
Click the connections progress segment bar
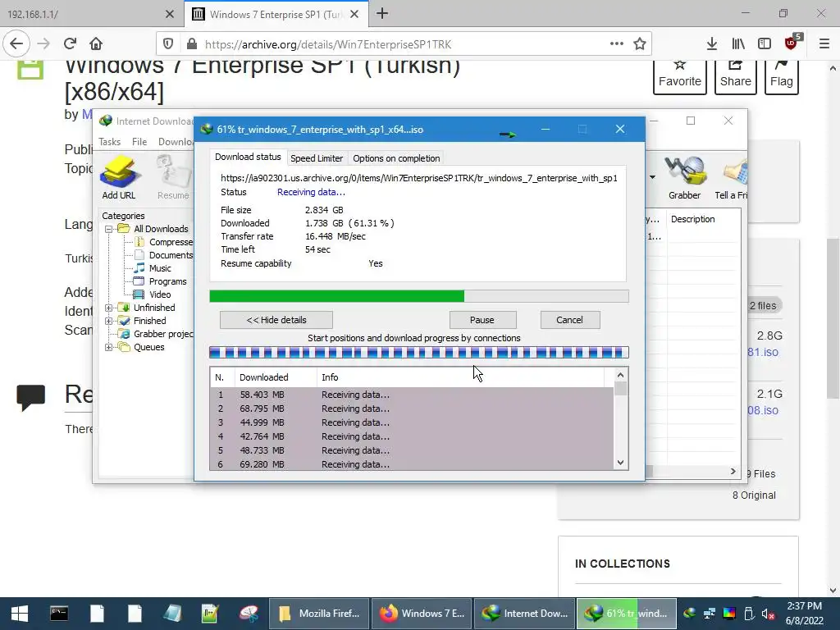419,353
